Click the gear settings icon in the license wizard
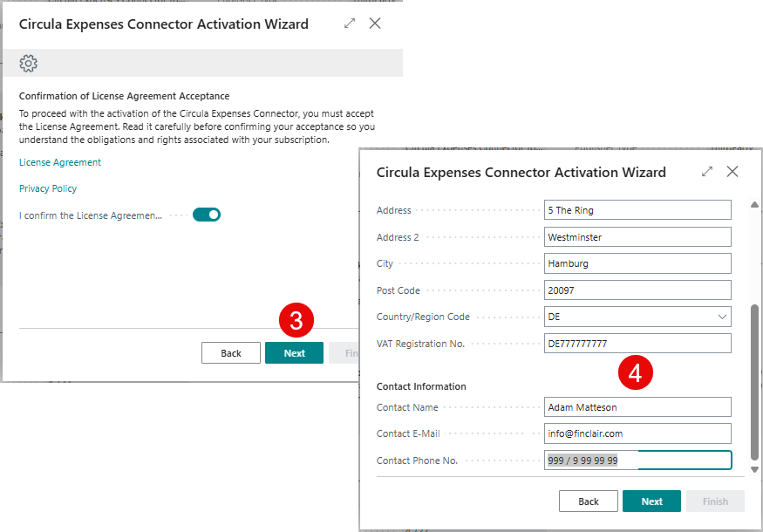The height and width of the screenshot is (532, 763). pyautogui.click(x=28, y=64)
